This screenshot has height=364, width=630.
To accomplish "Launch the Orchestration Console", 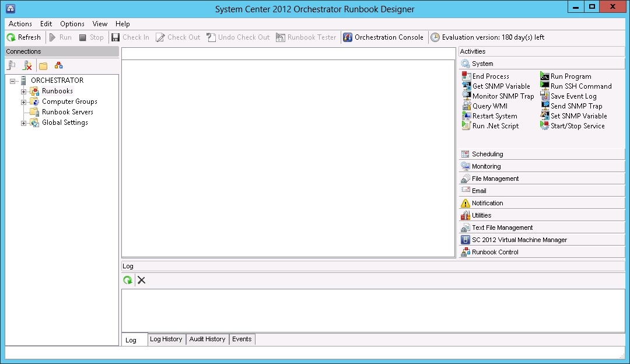I will point(383,37).
